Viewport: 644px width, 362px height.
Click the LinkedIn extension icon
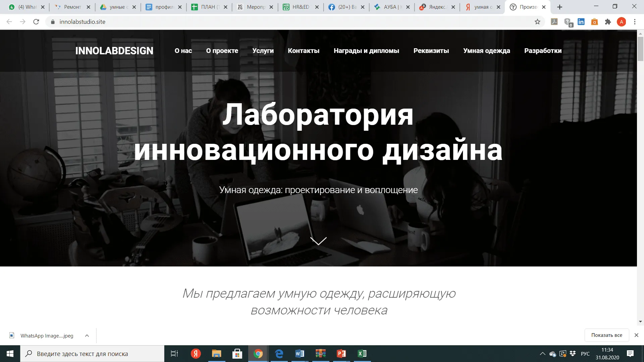point(581,22)
